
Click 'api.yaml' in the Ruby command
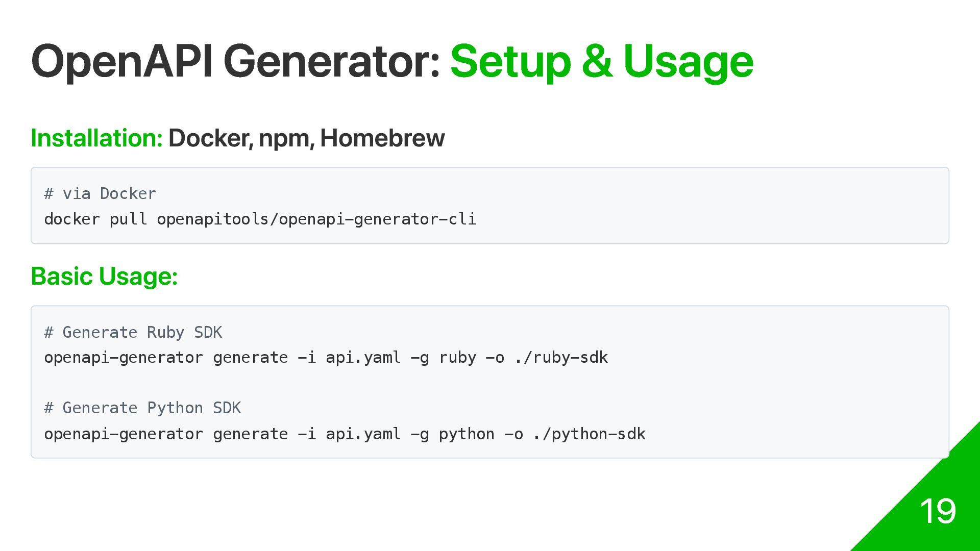click(x=363, y=358)
